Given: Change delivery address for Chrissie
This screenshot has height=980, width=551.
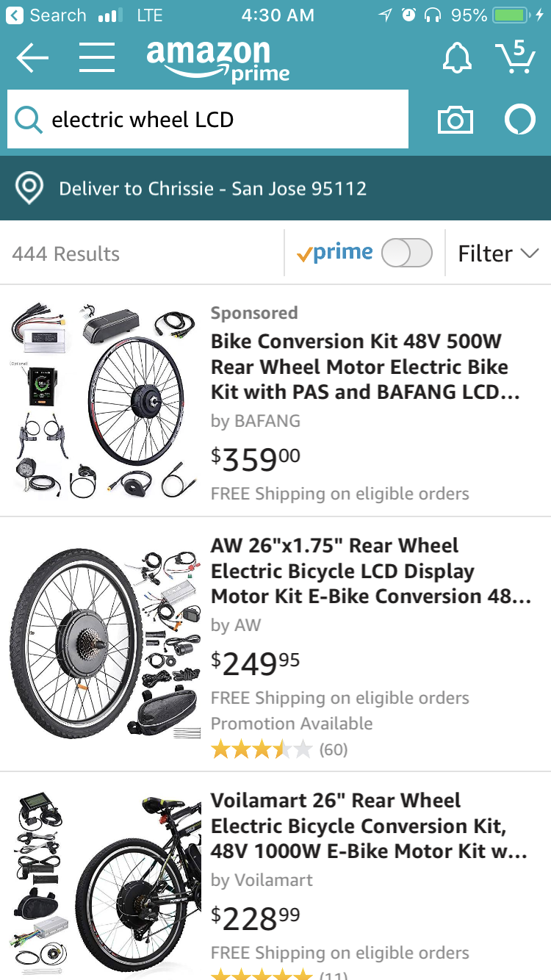Looking at the screenshot, I should click(x=212, y=189).
